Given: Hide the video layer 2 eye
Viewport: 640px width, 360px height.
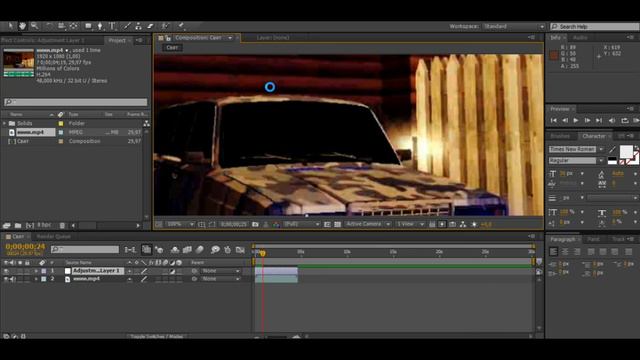Looking at the screenshot, I should [x=6, y=279].
